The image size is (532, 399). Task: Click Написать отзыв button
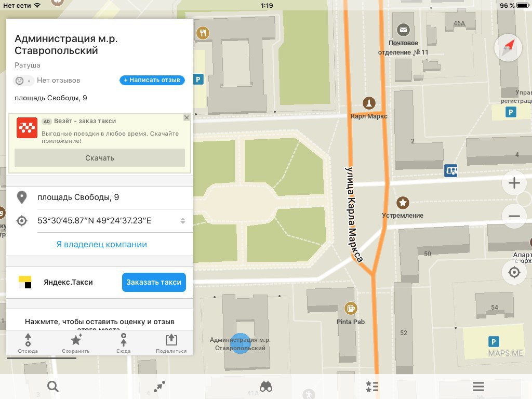point(152,80)
